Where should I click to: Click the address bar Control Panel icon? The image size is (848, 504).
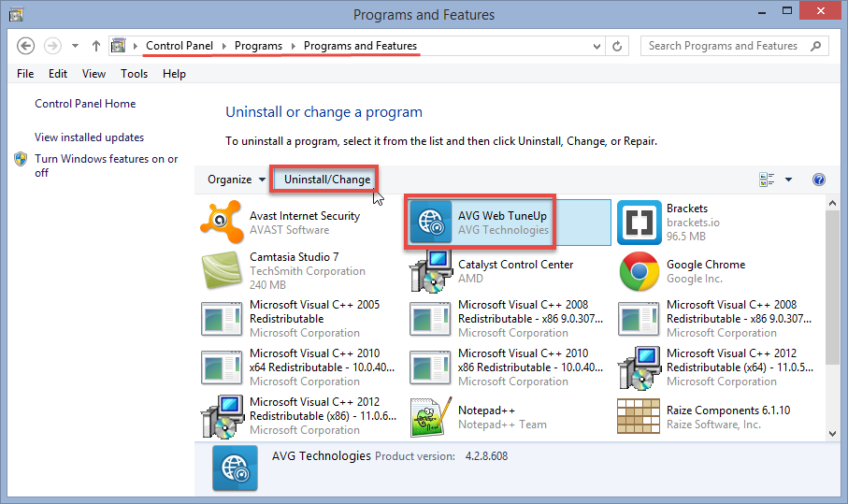118,46
